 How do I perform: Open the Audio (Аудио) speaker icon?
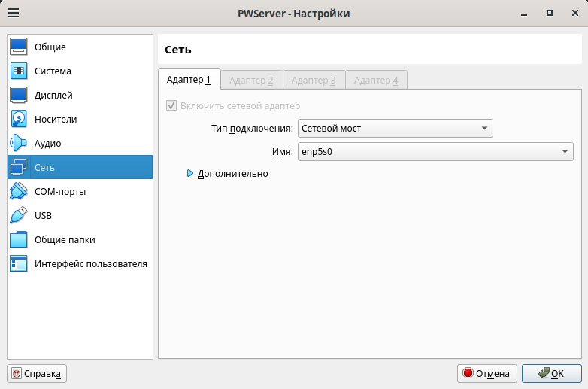(x=19, y=144)
